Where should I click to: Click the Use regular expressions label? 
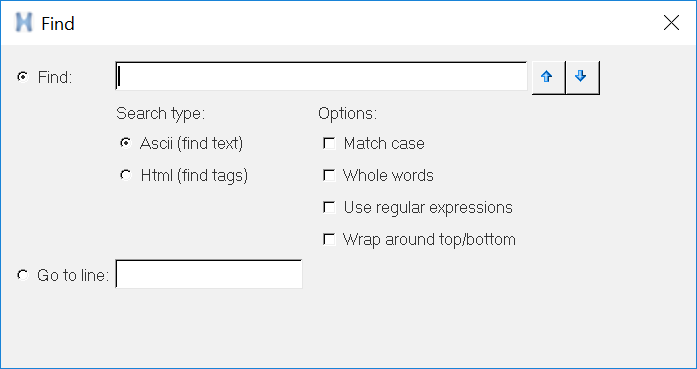[428, 208]
